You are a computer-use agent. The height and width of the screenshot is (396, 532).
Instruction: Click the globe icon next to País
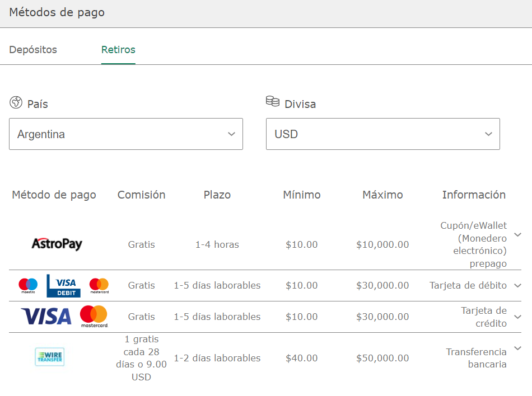tap(16, 102)
